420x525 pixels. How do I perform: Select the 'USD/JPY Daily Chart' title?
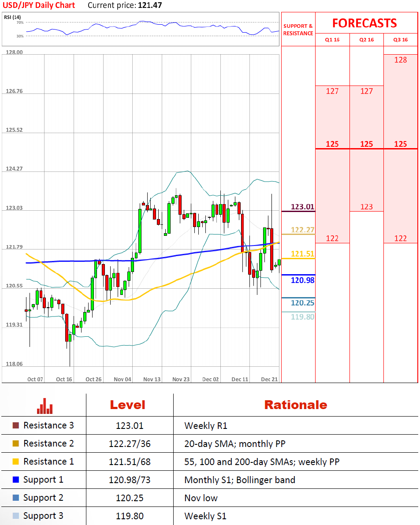[39, 5]
